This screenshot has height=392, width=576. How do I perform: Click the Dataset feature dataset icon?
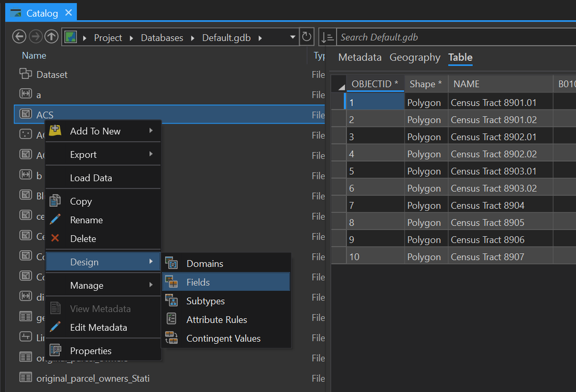pyautogui.click(x=25, y=74)
